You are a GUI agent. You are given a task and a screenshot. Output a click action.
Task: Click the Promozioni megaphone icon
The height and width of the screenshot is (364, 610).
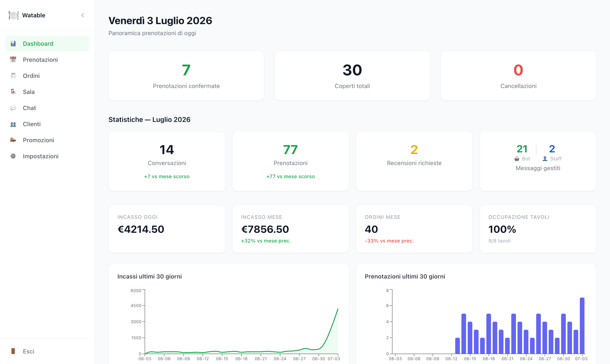13,140
